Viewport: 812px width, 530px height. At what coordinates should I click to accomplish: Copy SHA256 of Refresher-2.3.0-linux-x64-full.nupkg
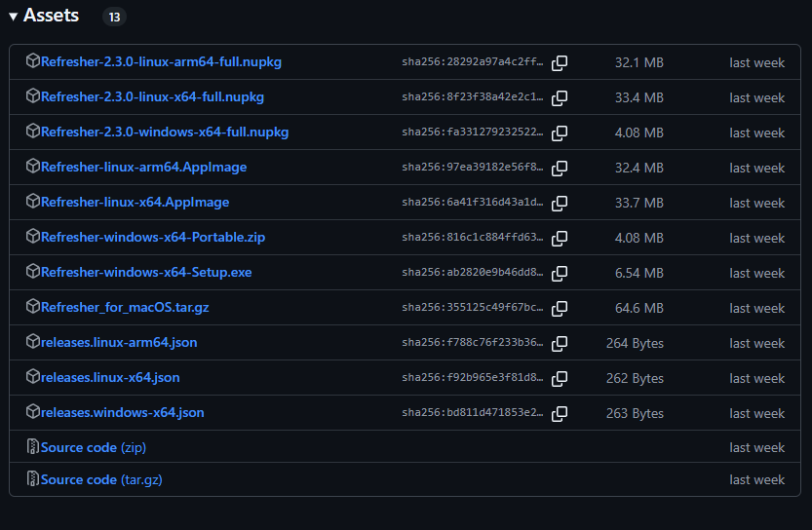[x=560, y=97]
